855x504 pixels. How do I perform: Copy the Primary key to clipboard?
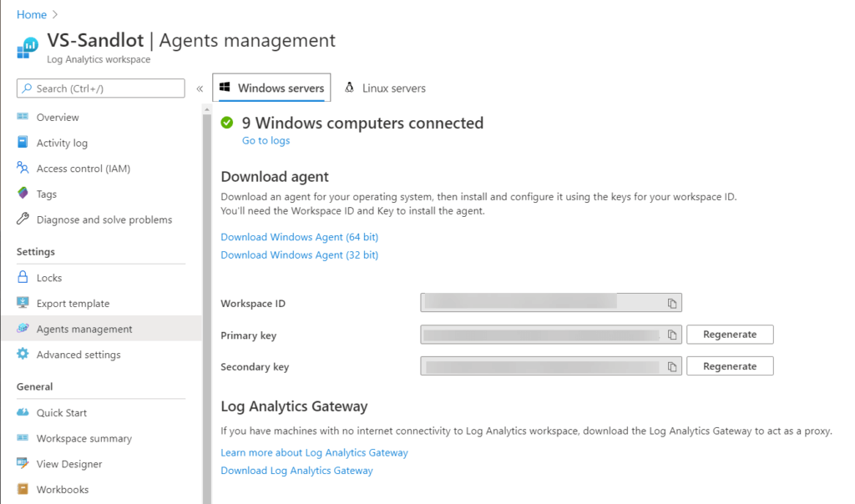(x=672, y=335)
